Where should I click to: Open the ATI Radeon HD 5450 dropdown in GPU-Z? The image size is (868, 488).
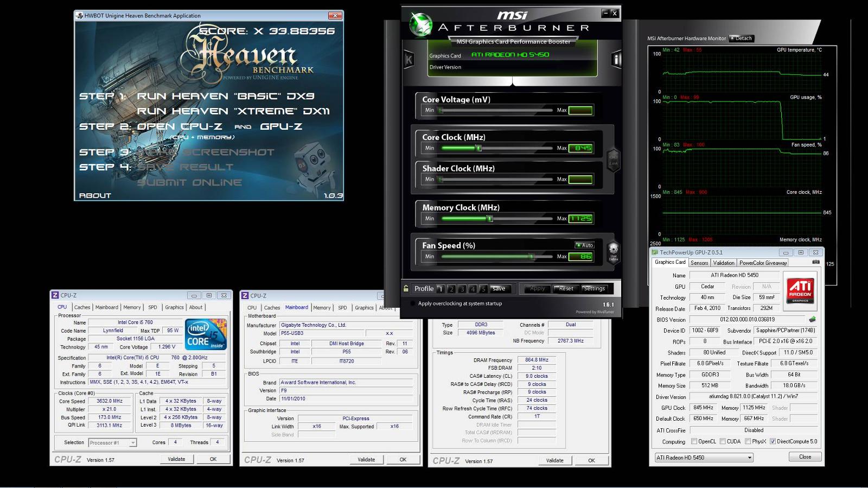pos(704,458)
